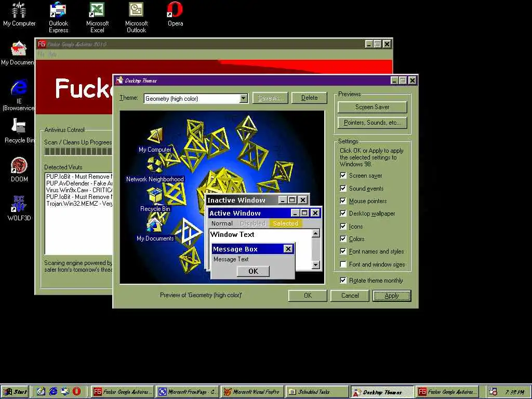Click the My Documents icon in theme preview
This screenshot has height=399, width=532.
pyautogui.click(x=155, y=229)
